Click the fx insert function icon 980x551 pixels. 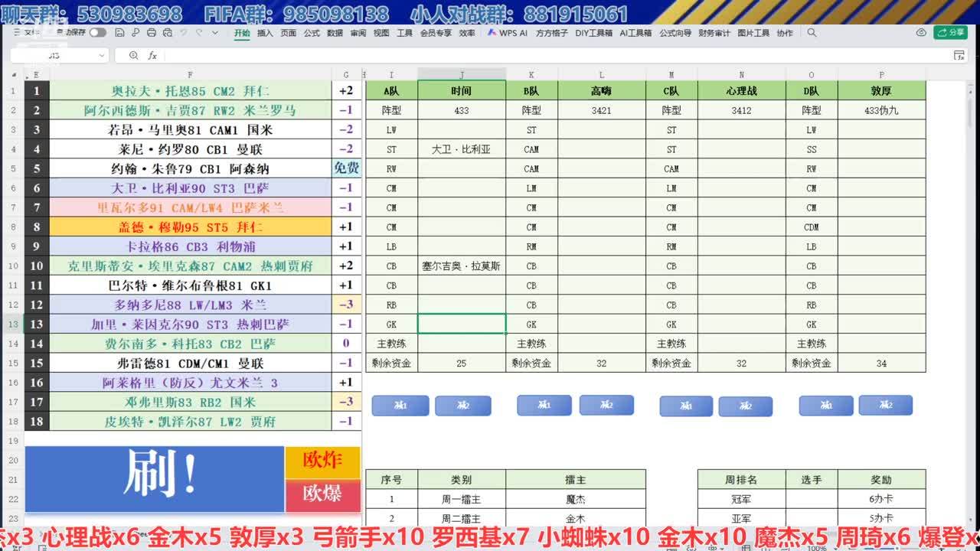152,56
